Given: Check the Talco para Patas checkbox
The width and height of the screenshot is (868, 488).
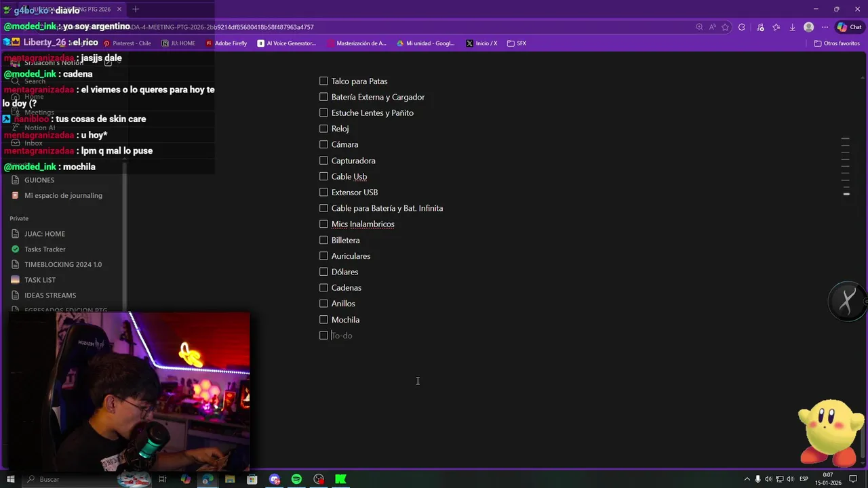Looking at the screenshot, I should [323, 81].
